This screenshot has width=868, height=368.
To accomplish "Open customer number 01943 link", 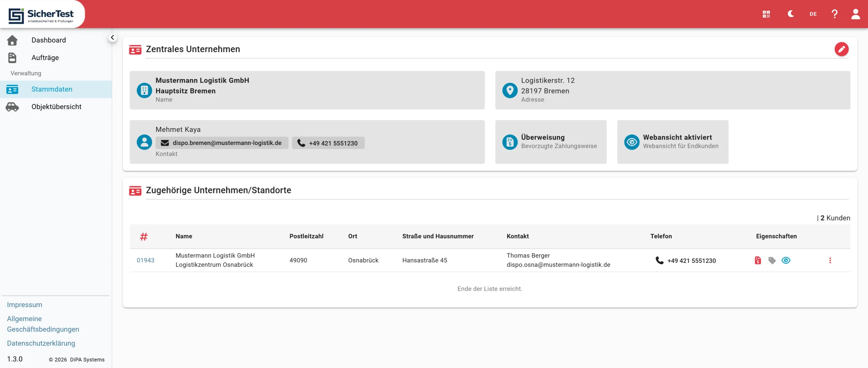I will pos(145,260).
